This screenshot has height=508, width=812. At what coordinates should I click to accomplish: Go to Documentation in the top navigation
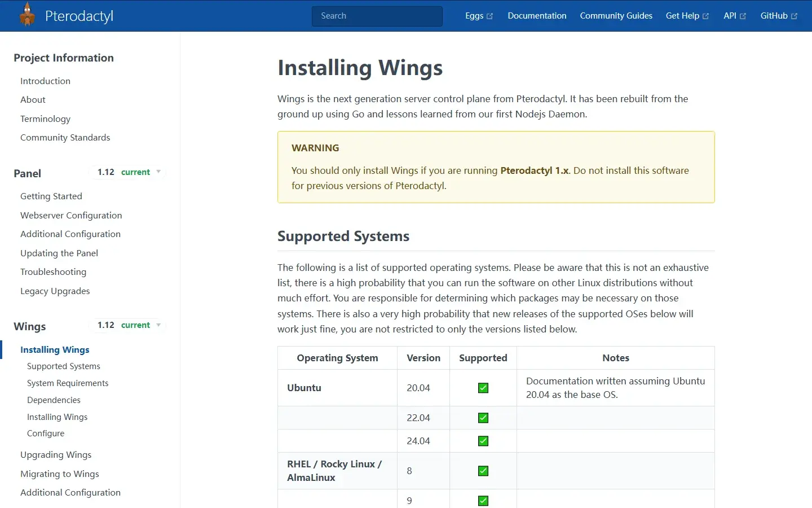tap(537, 16)
